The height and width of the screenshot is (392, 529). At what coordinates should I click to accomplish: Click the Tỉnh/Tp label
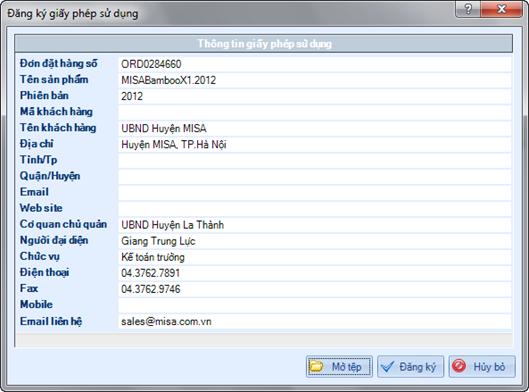click(x=38, y=160)
